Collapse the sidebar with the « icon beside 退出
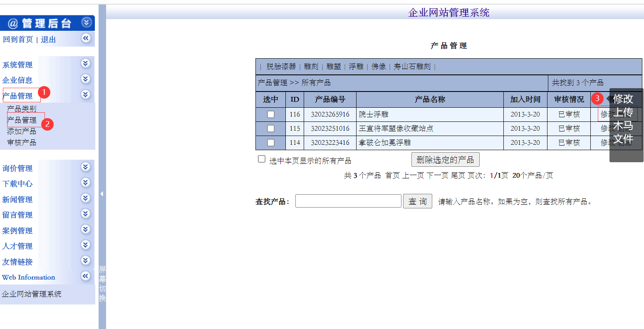 pyautogui.click(x=86, y=38)
